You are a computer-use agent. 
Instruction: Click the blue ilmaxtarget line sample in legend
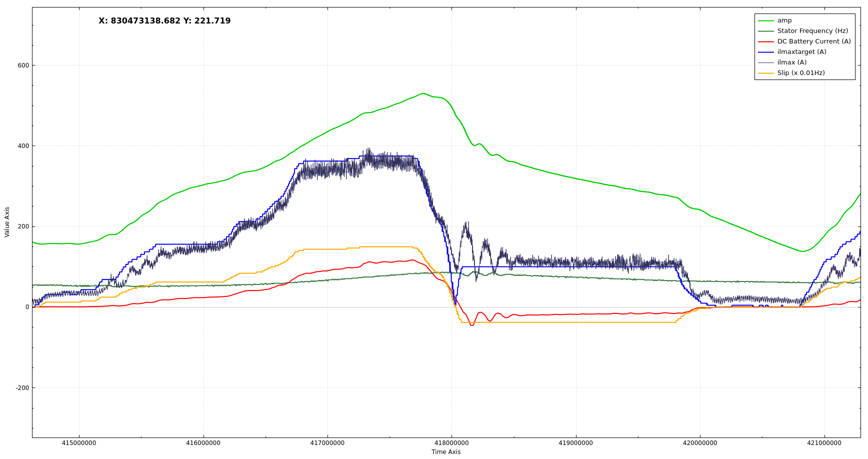pos(765,52)
